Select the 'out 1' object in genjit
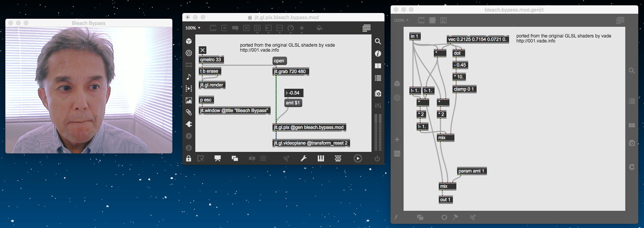The width and height of the screenshot is (644, 228). [x=446, y=200]
